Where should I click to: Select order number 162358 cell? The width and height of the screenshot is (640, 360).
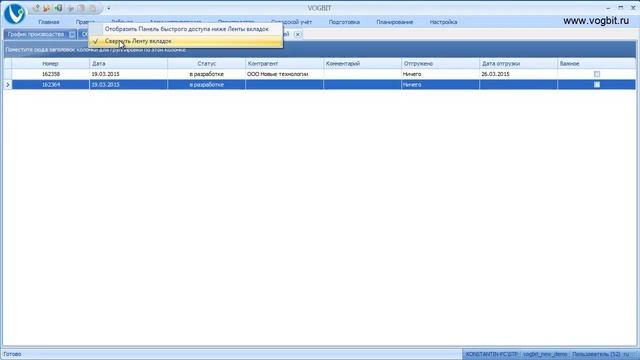coord(51,74)
